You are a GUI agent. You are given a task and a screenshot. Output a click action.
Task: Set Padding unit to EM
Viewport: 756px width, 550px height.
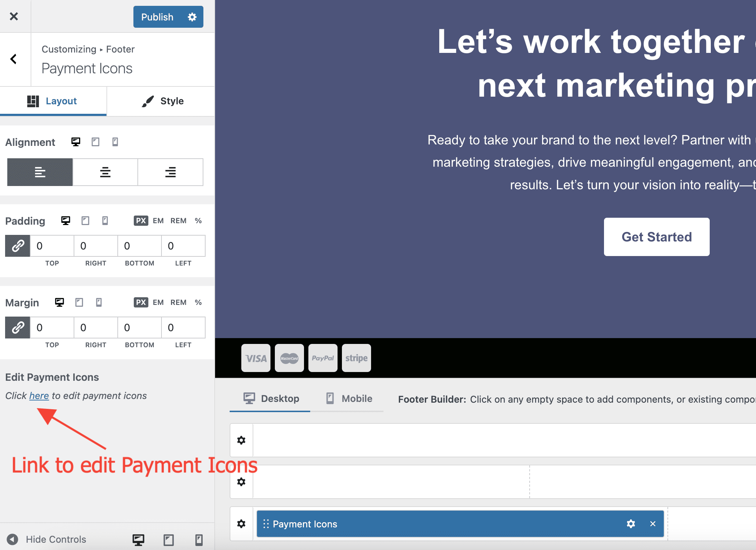158,221
